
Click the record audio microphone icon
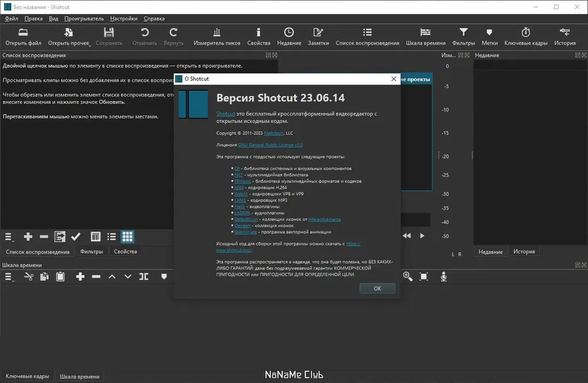443,277
